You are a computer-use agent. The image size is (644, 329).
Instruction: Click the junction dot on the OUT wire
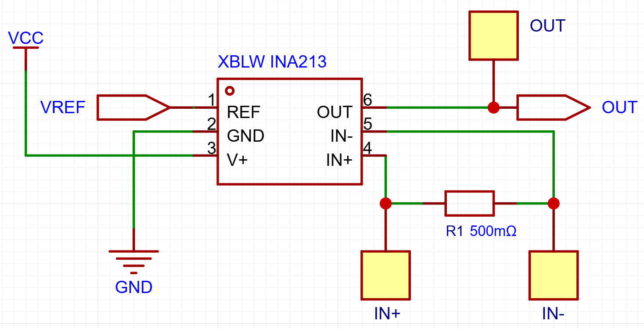coord(494,107)
